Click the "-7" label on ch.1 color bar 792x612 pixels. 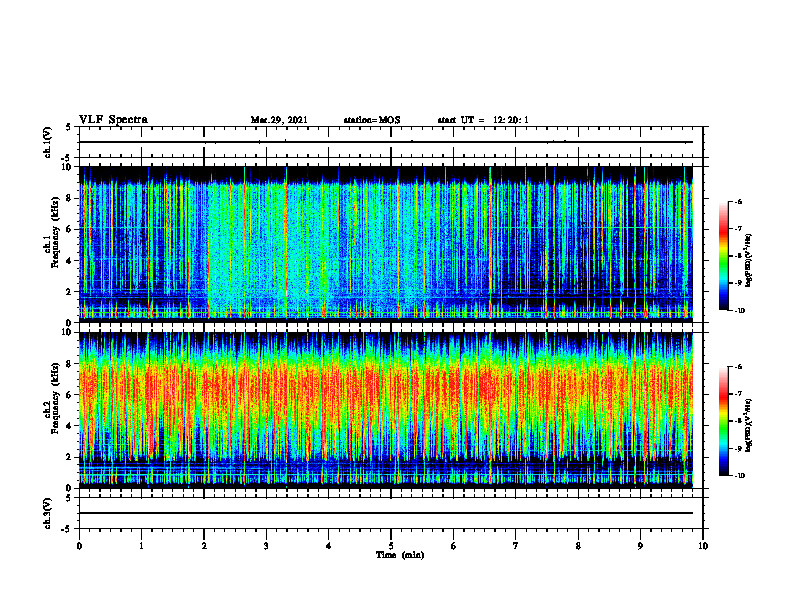pos(739,229)
